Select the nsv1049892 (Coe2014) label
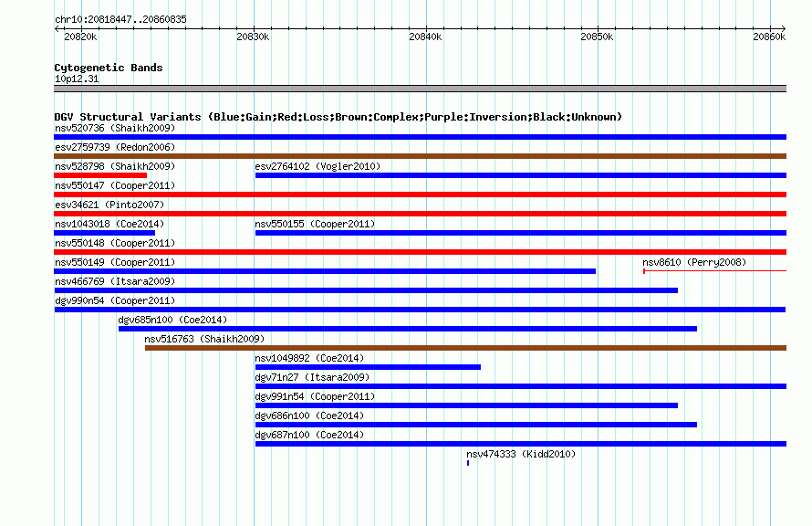The image size is (812, 526). tap(309, 358)
